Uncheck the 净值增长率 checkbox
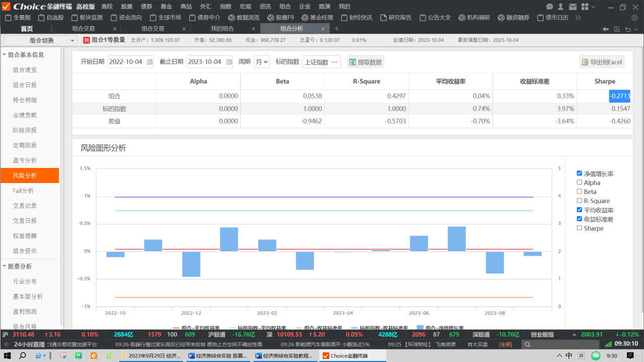The height and width of the screenshot is (362, 644). coord(580,173)
